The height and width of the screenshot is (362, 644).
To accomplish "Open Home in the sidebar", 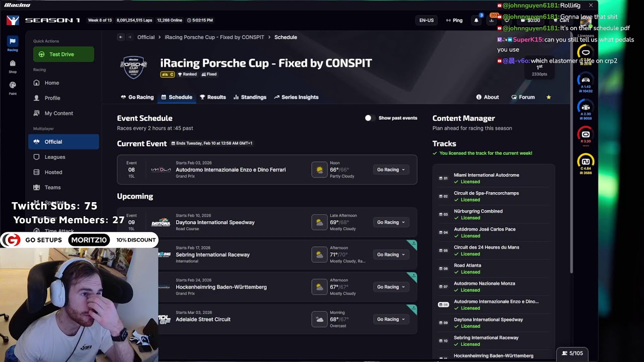I will [63, 83].
